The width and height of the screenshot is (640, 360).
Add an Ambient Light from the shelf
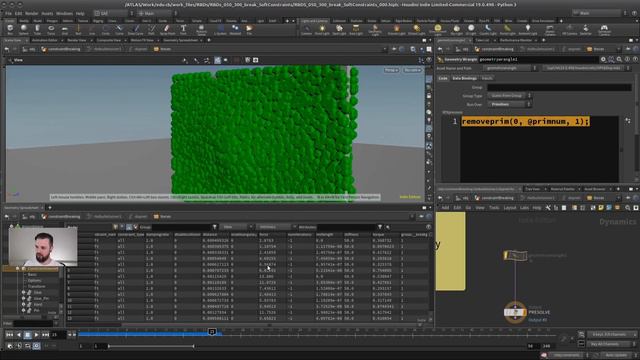pos(528,29)
